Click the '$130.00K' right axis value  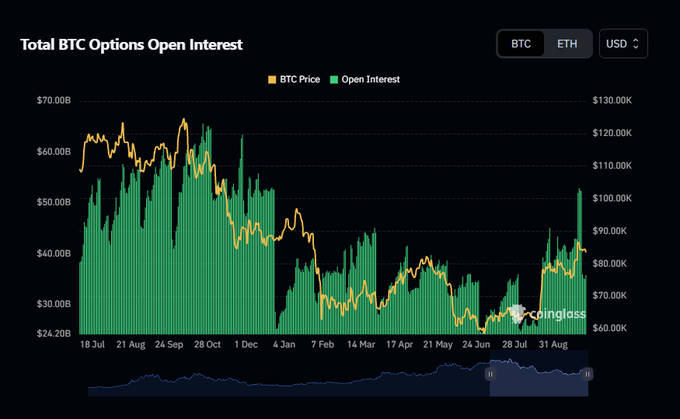(x=612, y=101)
